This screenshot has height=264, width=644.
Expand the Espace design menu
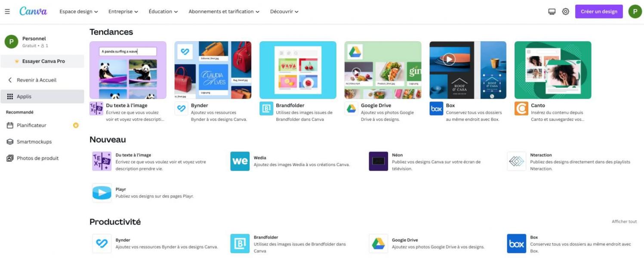79,12
